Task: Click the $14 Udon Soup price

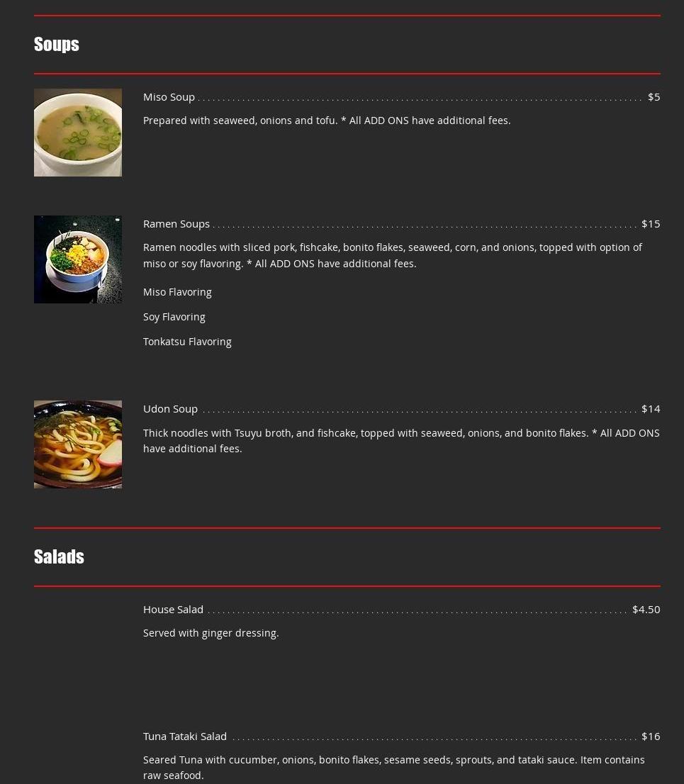Action: tap(651, 409)
